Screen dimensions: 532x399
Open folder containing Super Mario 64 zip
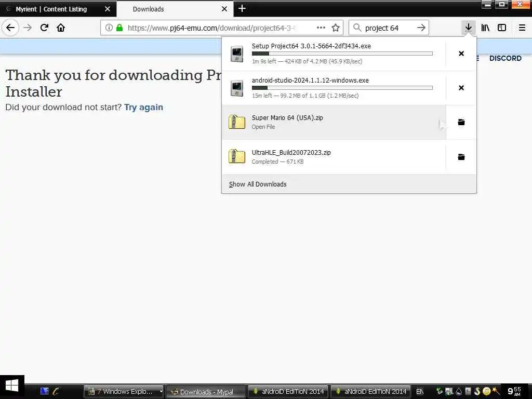tap(461, 122)
